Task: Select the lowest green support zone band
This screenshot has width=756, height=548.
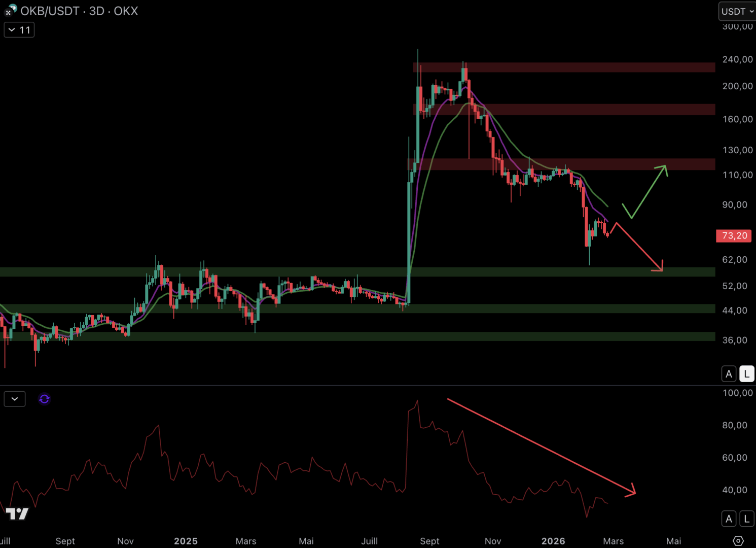Action: (x=355, y=336)
